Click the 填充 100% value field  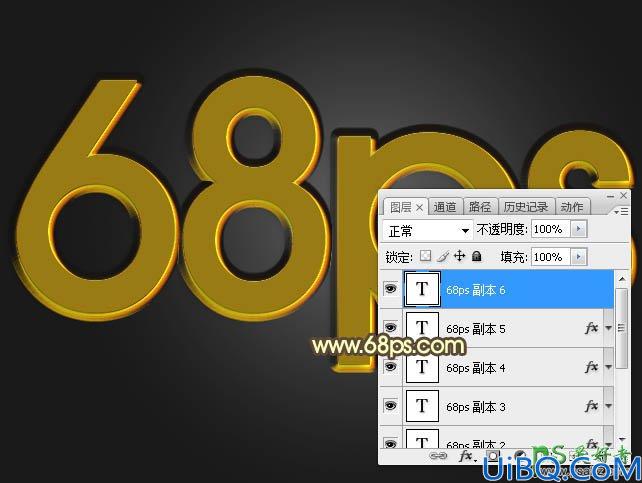coord(551,257)
